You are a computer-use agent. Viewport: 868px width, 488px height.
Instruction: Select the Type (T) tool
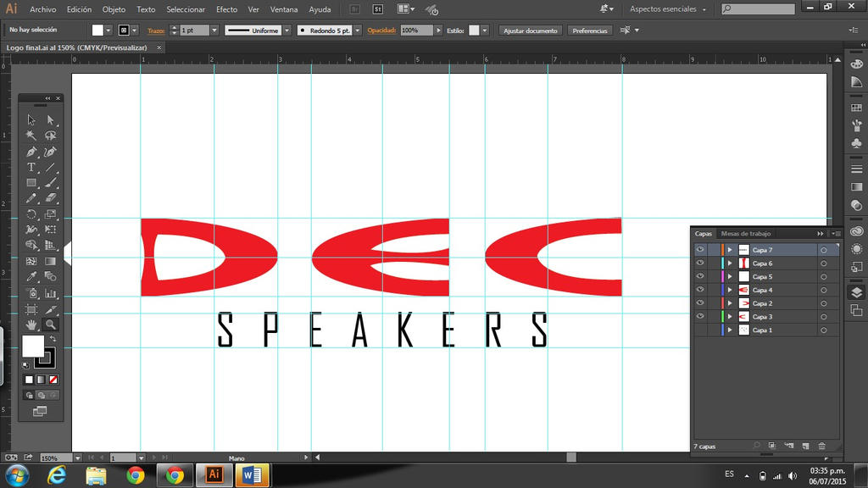pyautogui.click(x=31, y=167)
